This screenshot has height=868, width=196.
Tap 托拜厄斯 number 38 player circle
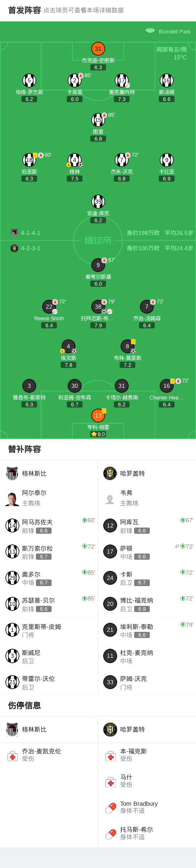point(98,307)
